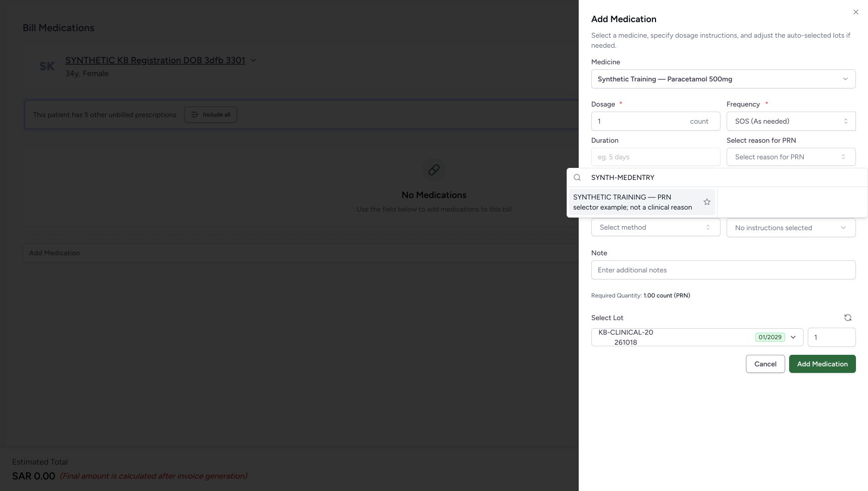Focus the Dosage input field
Screen dimensions: 868x491
[x=656, y=121]
